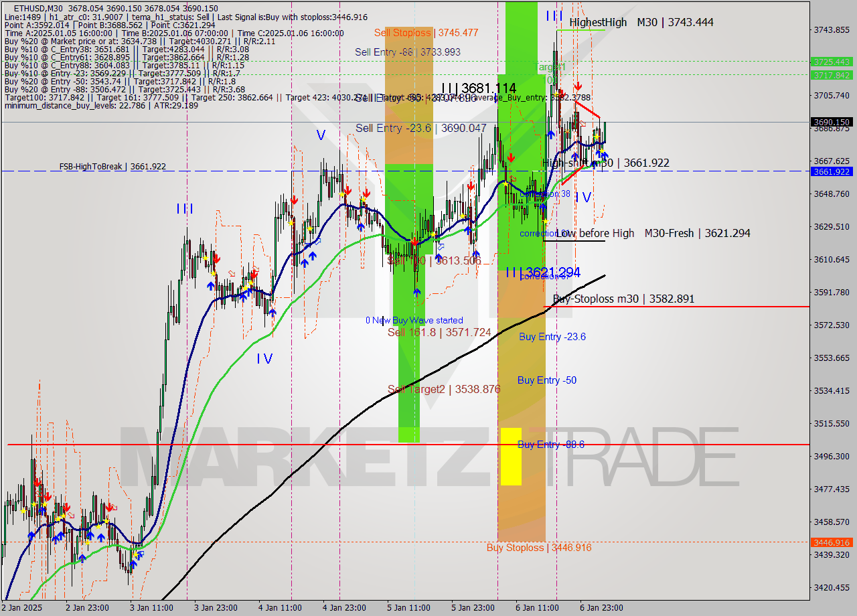Select the 'Sell 100 | 3613.506' label

click(435, 260)
